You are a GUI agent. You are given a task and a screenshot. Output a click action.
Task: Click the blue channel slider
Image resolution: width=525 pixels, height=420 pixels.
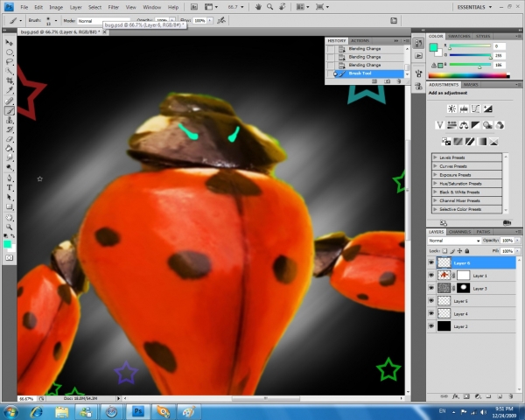(x=471, y=65)
